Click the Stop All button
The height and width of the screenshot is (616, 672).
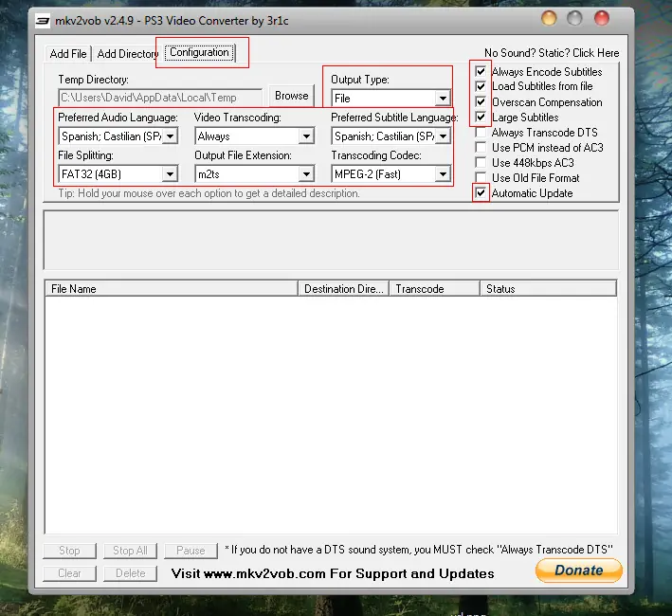point(130,551)
